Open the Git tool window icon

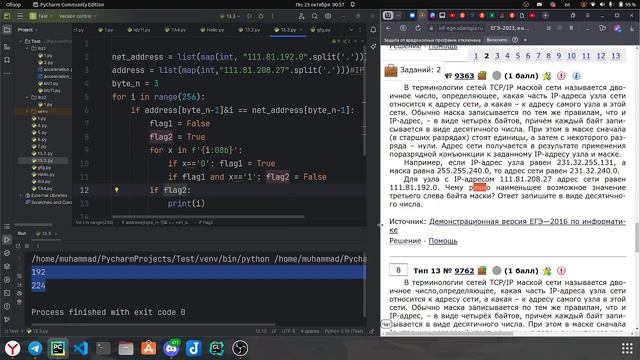[x=7, y=320]
